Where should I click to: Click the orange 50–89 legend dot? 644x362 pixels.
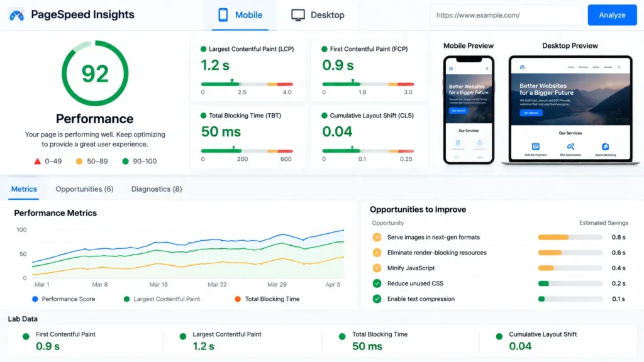[79, 162]
